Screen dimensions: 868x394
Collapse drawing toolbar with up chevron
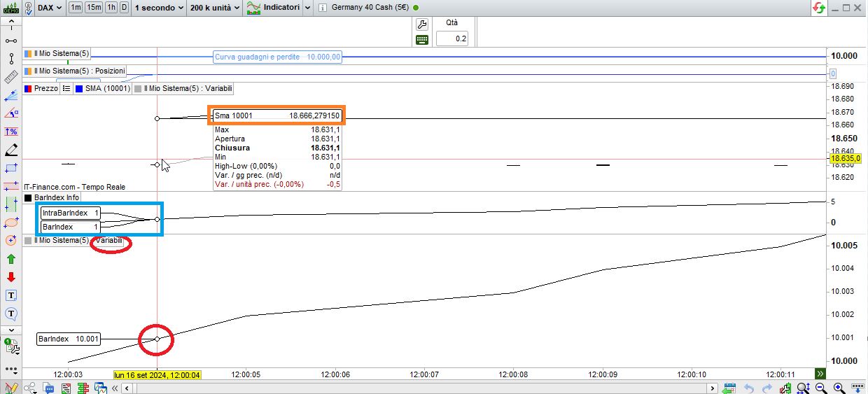pos(11,22)
